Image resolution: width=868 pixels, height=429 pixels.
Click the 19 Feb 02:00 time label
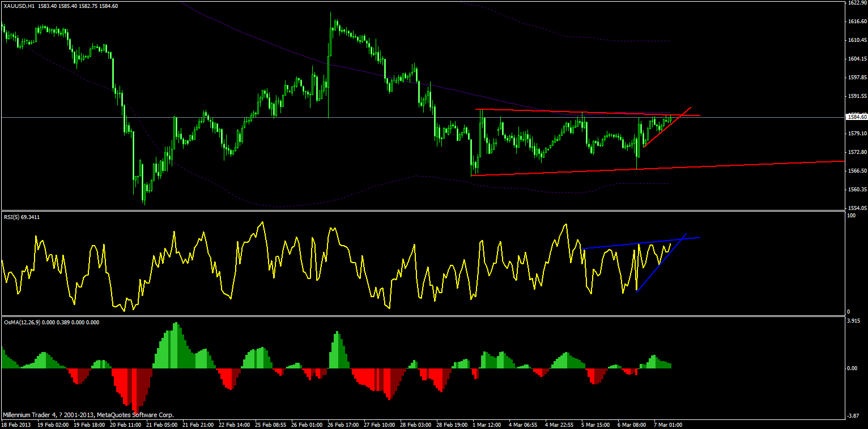click(x=53, y=424)
